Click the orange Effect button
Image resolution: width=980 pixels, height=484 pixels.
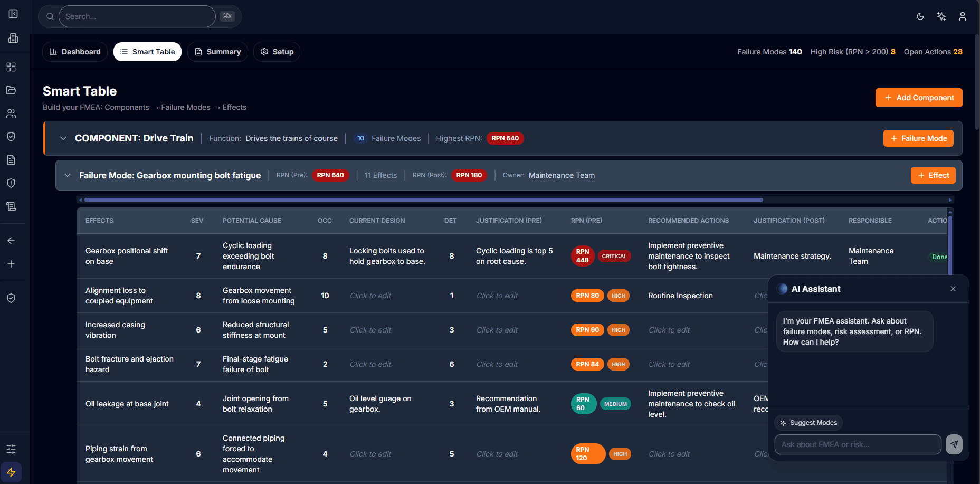coord(933,175)
